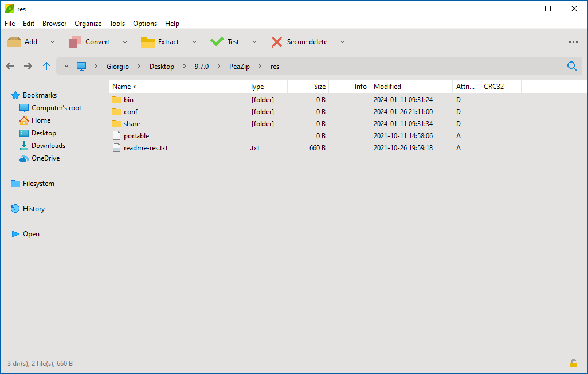The height and width of the screenshot is (374, 588).
Task: Click the res breadcrumb segment
Action: (x=275, y=67)
